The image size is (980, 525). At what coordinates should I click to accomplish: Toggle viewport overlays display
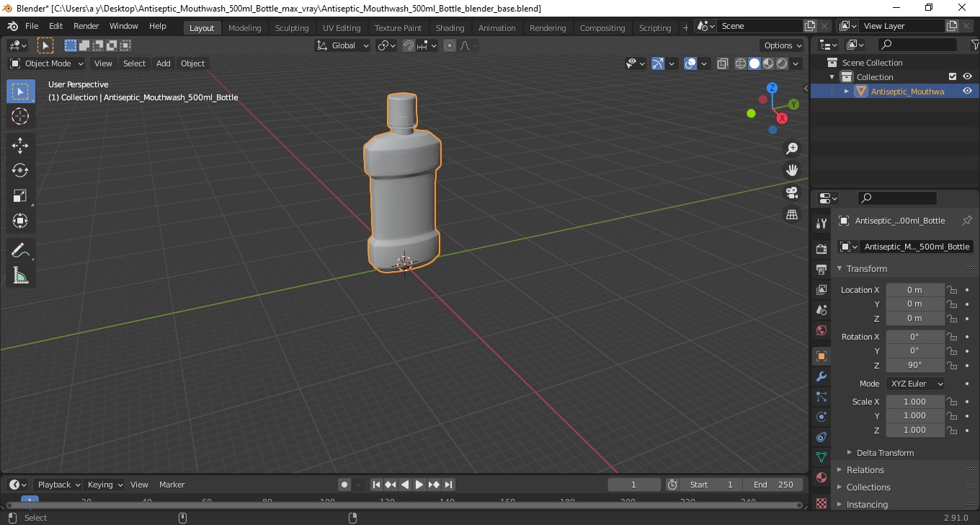pyautogui.click(x=690, y=63)
